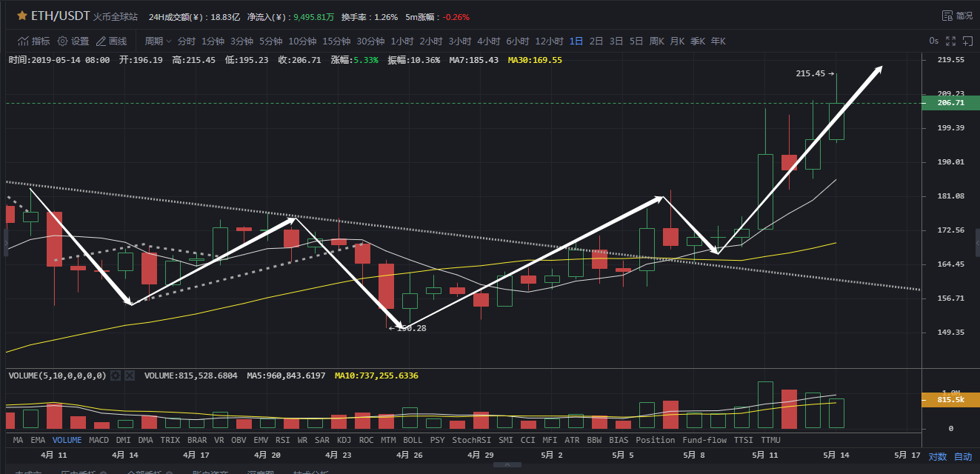Enter fullscreen chart mode

(x=950, y=41)
